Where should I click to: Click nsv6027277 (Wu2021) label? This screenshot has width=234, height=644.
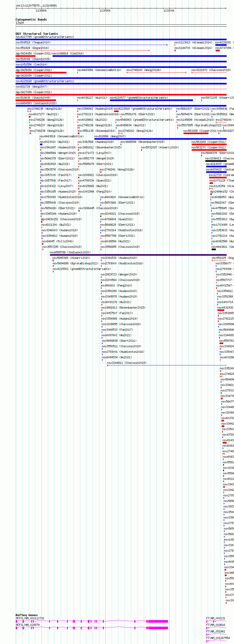[44, 114]
